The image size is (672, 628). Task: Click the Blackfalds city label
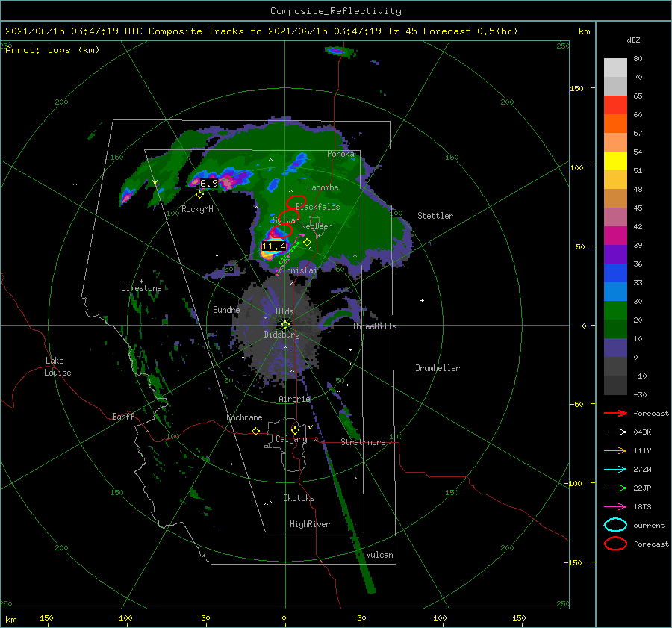317,207
